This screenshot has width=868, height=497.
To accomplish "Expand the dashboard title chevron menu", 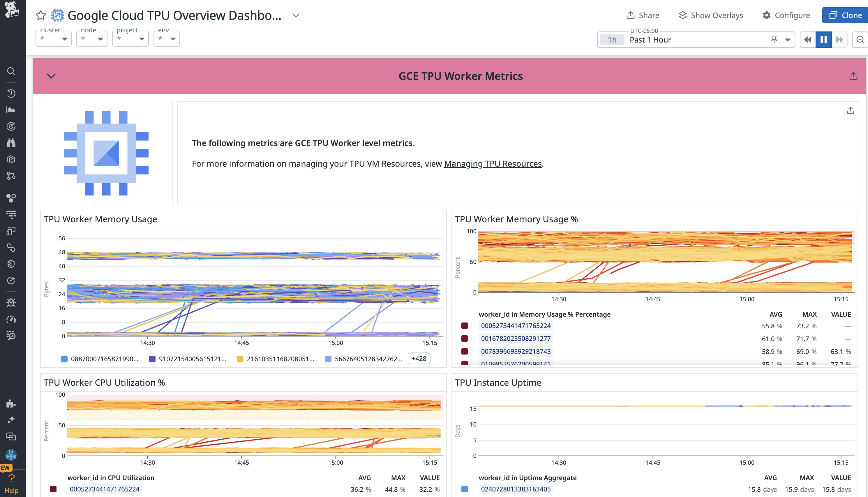I will pos(295,15).
